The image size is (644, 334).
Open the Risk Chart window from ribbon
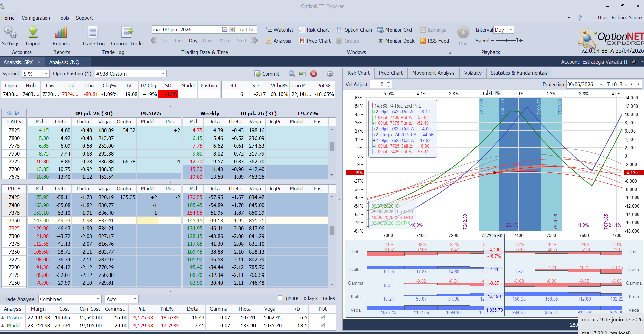314,30
